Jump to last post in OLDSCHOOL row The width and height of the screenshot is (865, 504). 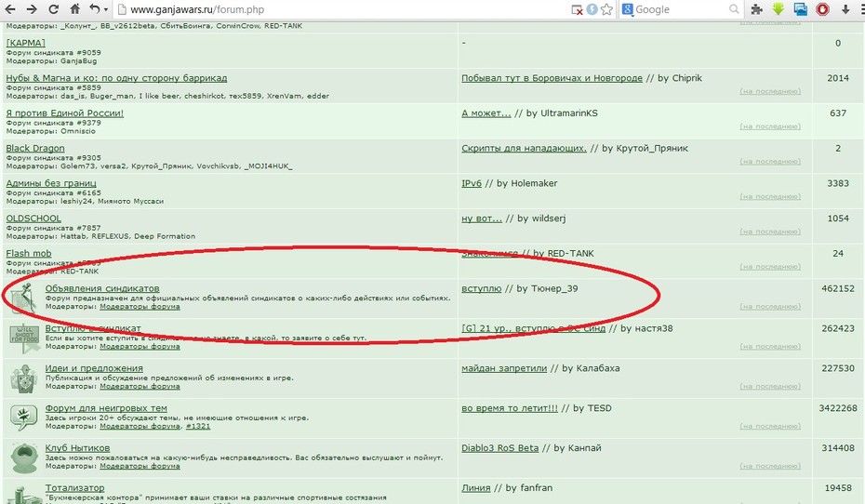(x=770, y=232)
